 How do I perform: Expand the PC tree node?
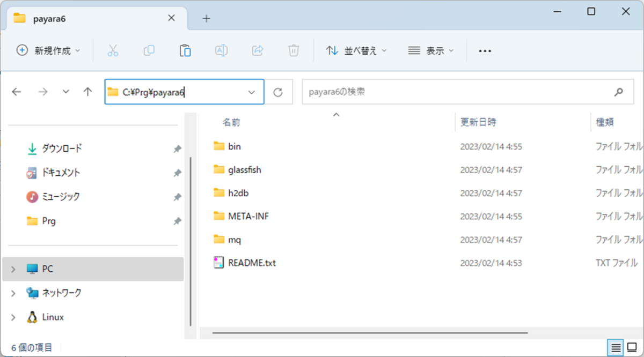[13, 269]
